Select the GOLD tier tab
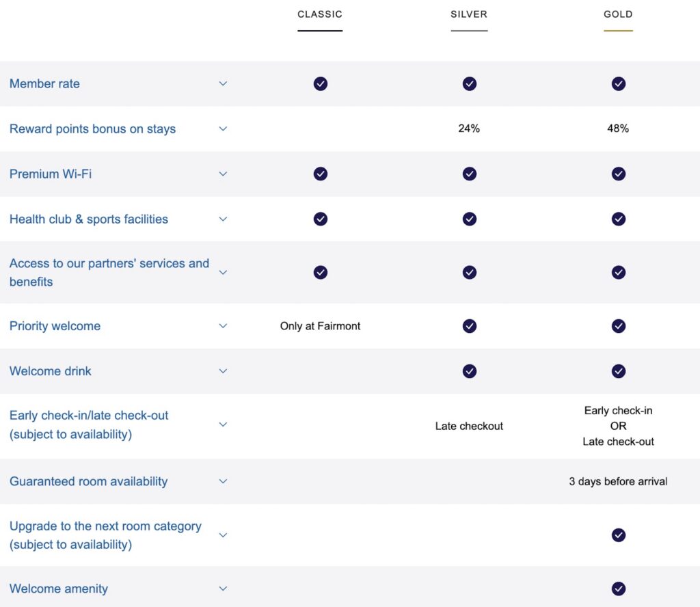This screenshot has width=700, height=607. [618, 14]
